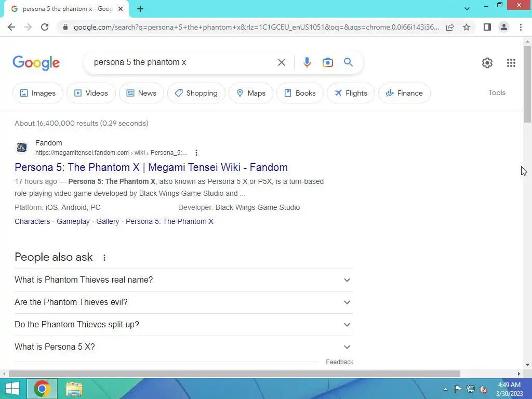This screenshot has height=399, width=532.
Task: Click the scroll right arrow of horizontal scrollbar
Action: coord(519,374)
